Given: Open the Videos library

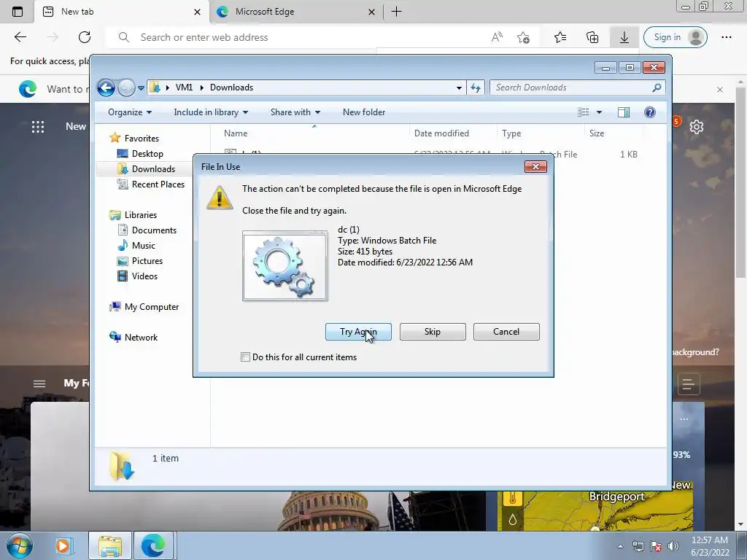Looking at the screenshot, I should point(144,276).
